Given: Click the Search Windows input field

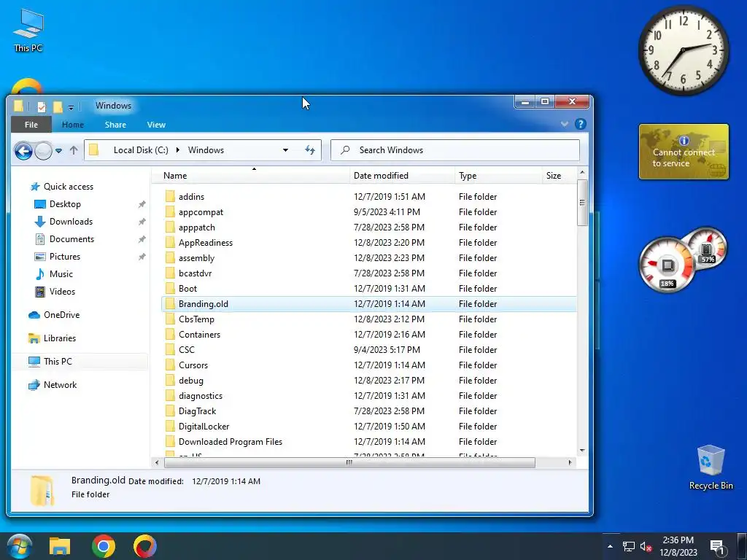Looking at the screenshot, I should click(x=455, y=150).
